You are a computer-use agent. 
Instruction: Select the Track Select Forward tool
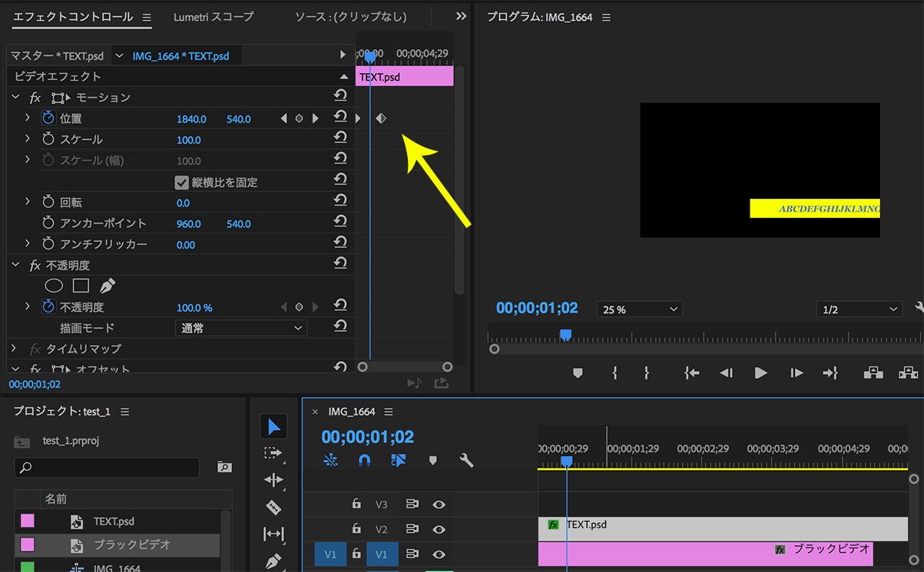pos(273,453)
